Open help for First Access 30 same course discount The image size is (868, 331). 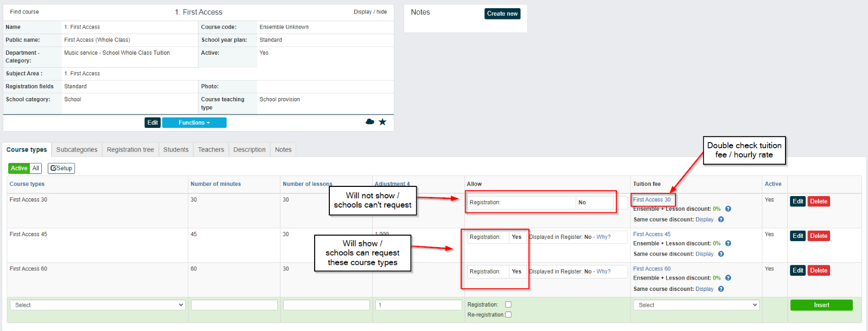pyautogui.click(x=721, y=219)
